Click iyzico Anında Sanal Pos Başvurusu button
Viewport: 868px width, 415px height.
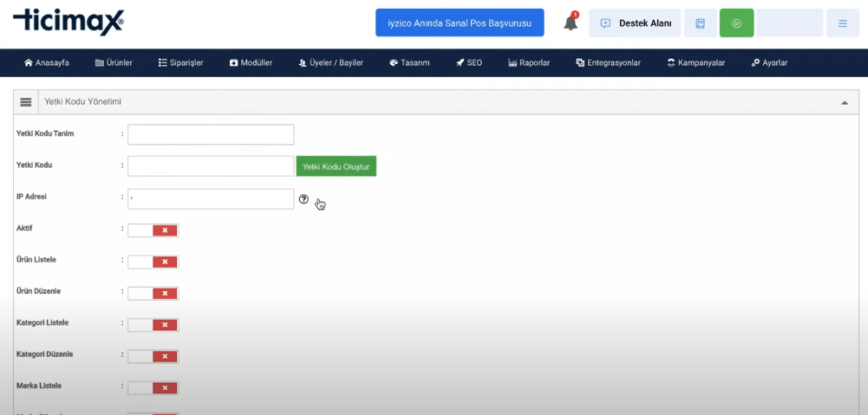(x=460, y=23)
